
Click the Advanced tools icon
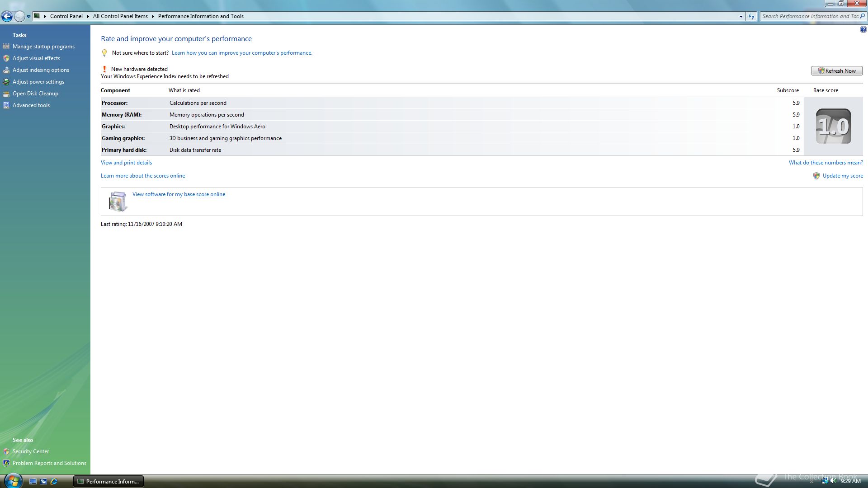tap(6, 105)
